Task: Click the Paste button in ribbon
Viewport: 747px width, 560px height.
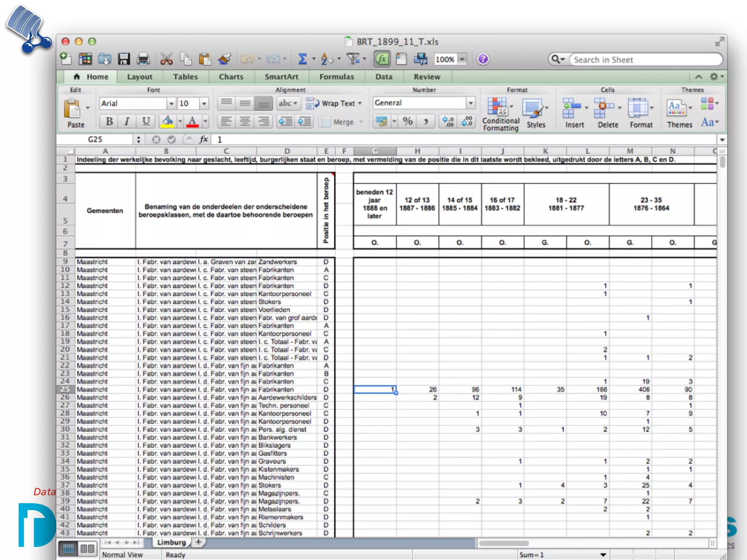Action: pyautogui.click(x=76, y=114)
